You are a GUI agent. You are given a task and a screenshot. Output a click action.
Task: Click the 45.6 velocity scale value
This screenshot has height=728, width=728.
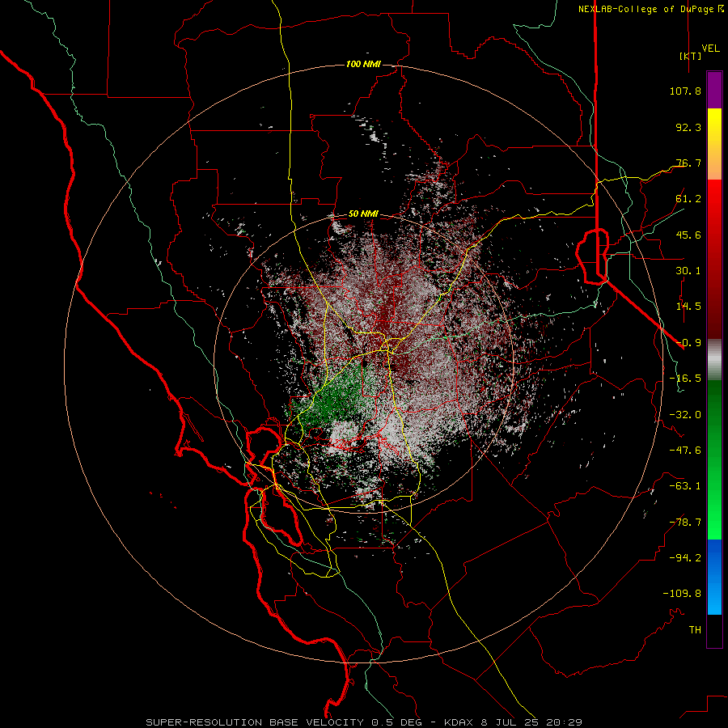(x=688, y=235)
